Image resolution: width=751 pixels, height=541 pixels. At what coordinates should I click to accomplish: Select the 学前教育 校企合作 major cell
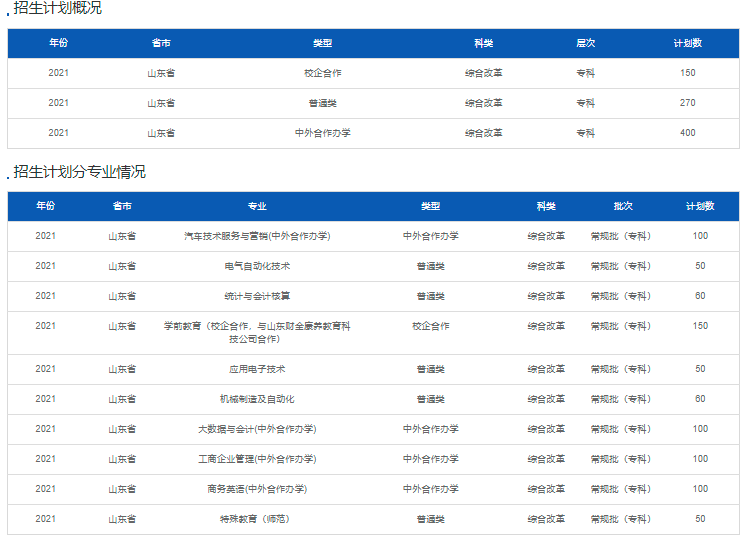tap(257, 332)
